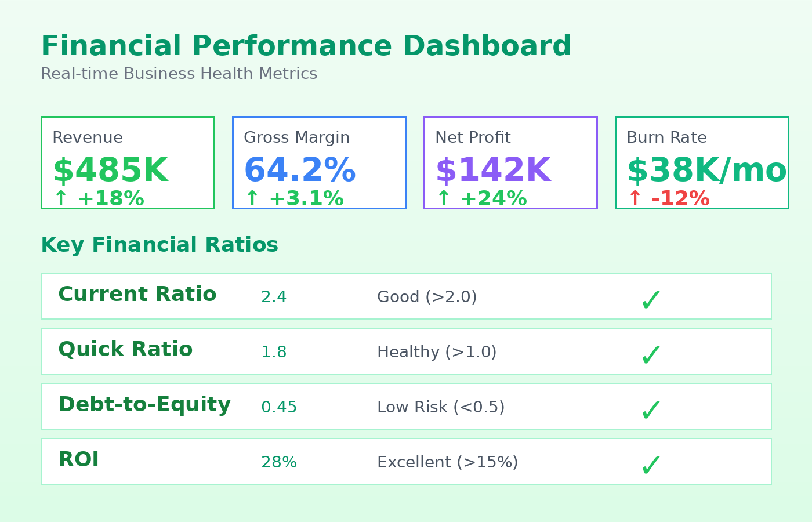Click the Excellent (>15%) status text

[x=447, y=463]
